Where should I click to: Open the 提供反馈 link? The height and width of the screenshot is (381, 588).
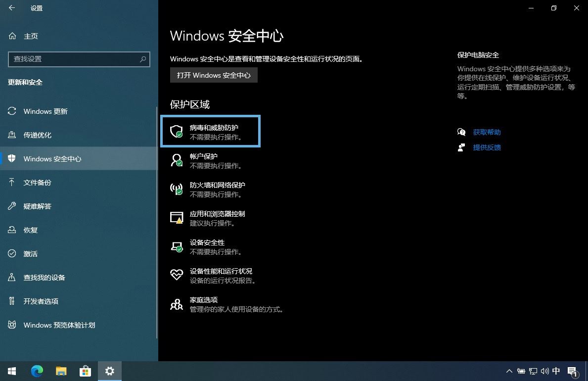point(487,147)
